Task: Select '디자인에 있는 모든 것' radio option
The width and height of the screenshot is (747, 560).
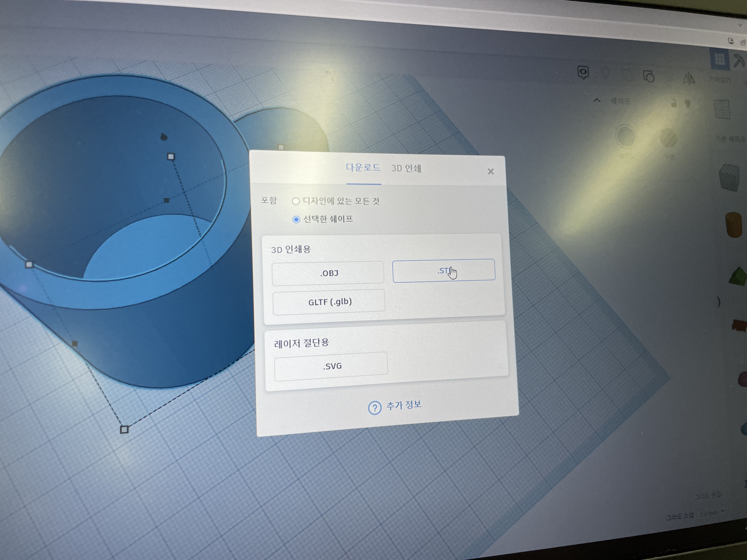Action: (x=296, y=201)
